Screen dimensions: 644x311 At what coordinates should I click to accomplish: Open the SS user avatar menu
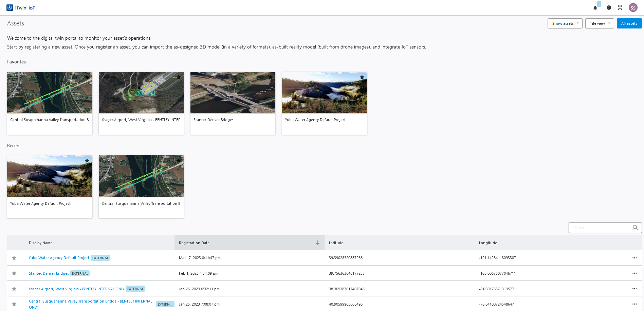(633, 7)
